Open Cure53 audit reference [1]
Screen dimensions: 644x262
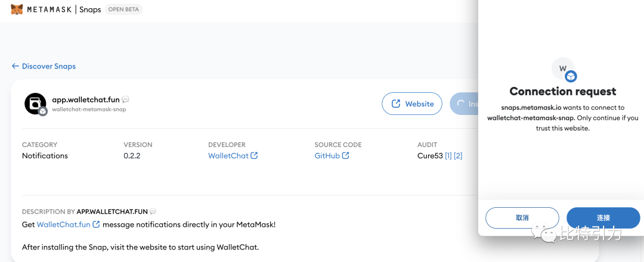point(448,155)
